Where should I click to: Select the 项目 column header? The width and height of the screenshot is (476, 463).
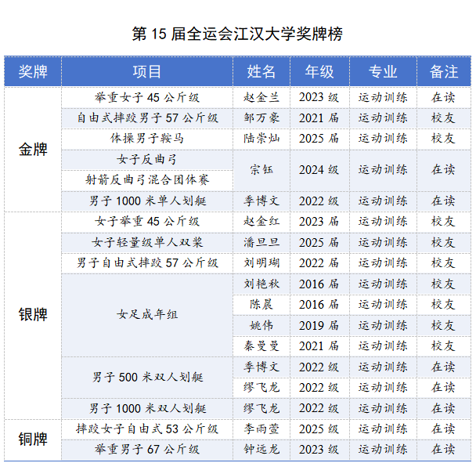coord(146,72)
